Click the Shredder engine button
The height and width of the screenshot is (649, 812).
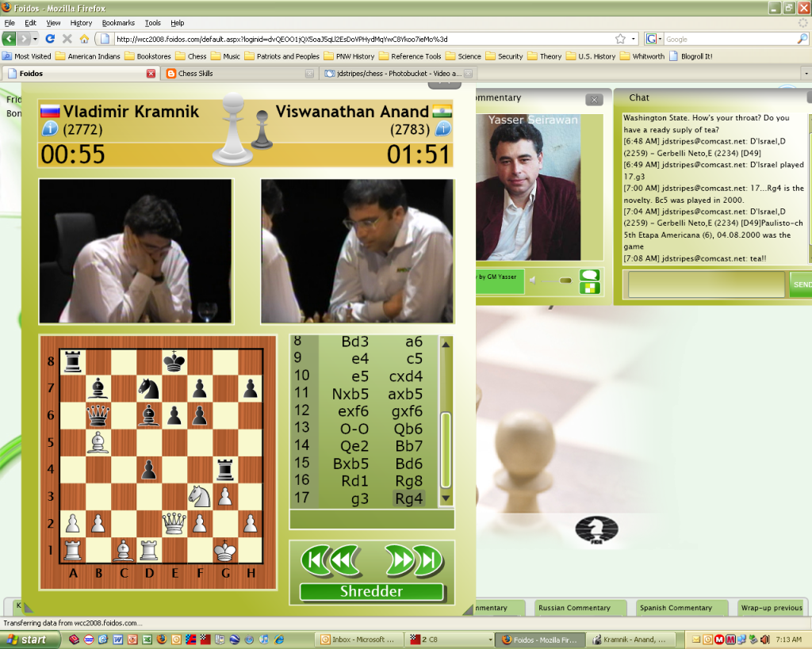(371, 592)
